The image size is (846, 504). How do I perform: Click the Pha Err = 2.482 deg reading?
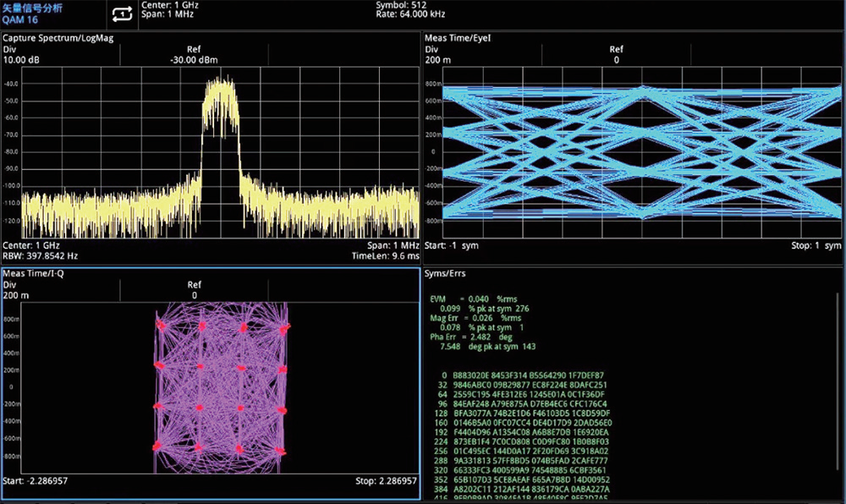coord(470,337)
